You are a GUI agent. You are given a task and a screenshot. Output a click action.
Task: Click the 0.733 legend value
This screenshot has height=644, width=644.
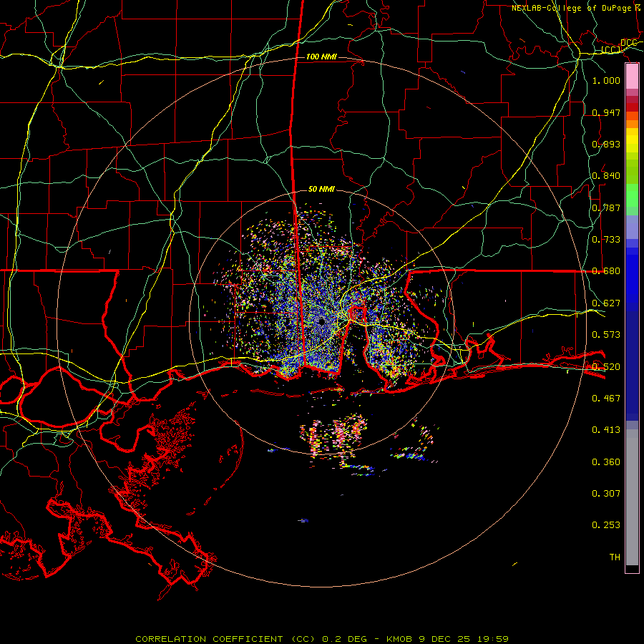[606, 240]
